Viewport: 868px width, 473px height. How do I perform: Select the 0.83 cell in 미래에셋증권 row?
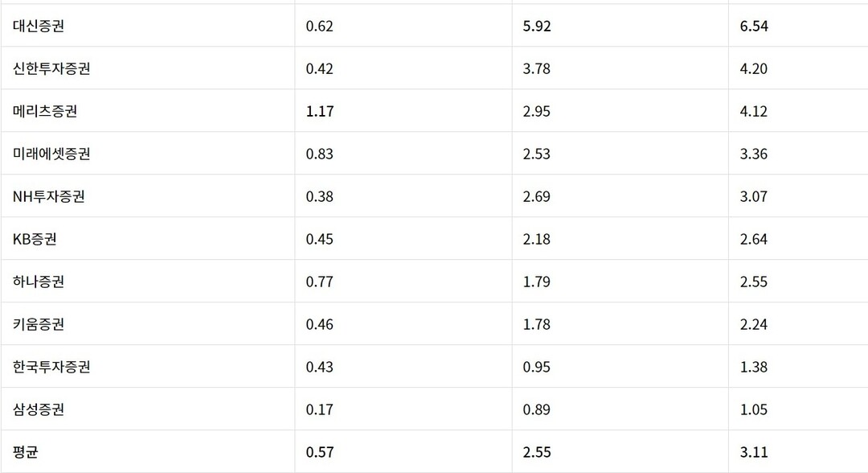point(320,154)
